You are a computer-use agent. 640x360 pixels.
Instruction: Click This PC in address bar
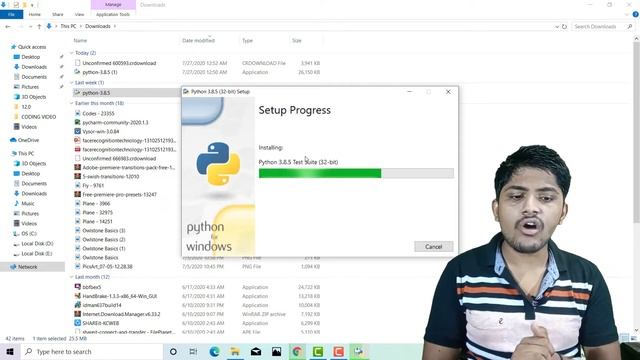(x=68, y=26)
